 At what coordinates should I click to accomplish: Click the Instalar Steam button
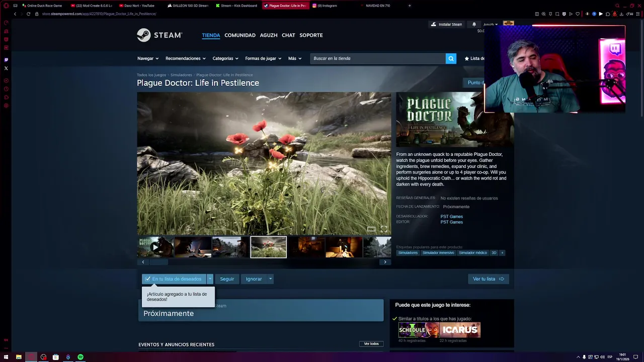446,24
